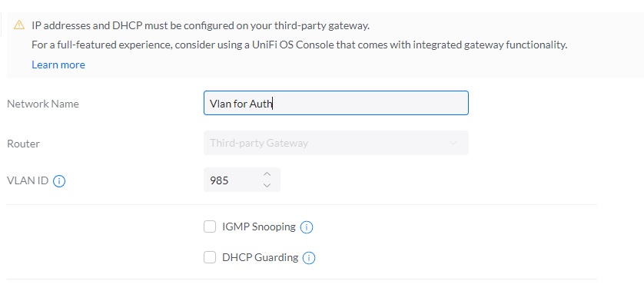Open the Learn more link
Viewport: 644px width, 291px height.
click(x=58, y=64)
